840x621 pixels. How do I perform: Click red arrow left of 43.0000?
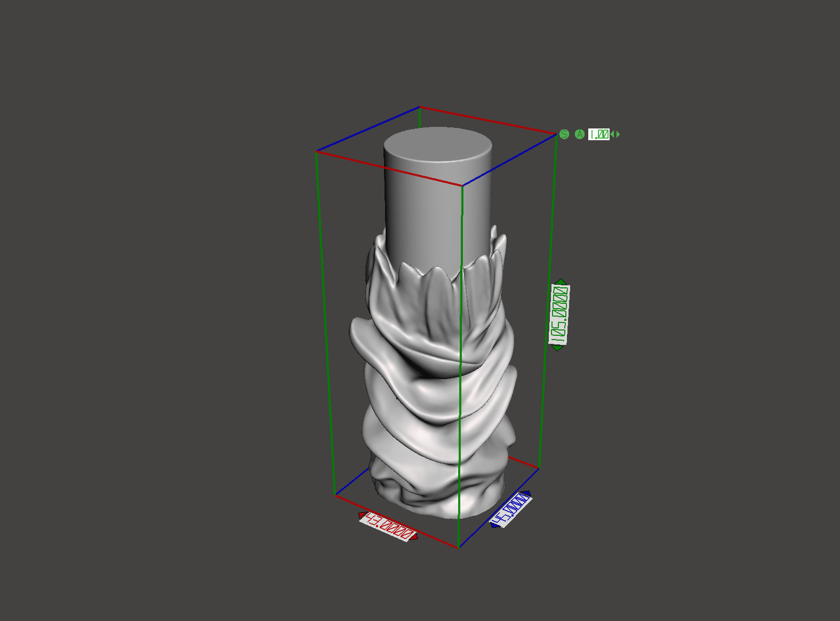click(362, 515)
